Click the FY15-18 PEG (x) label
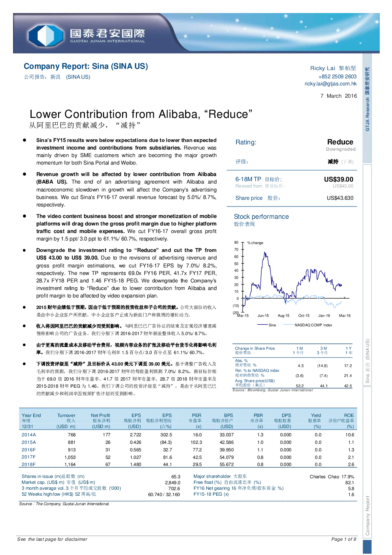The height and width of the screenshot is (555, 392). [211, 494]
